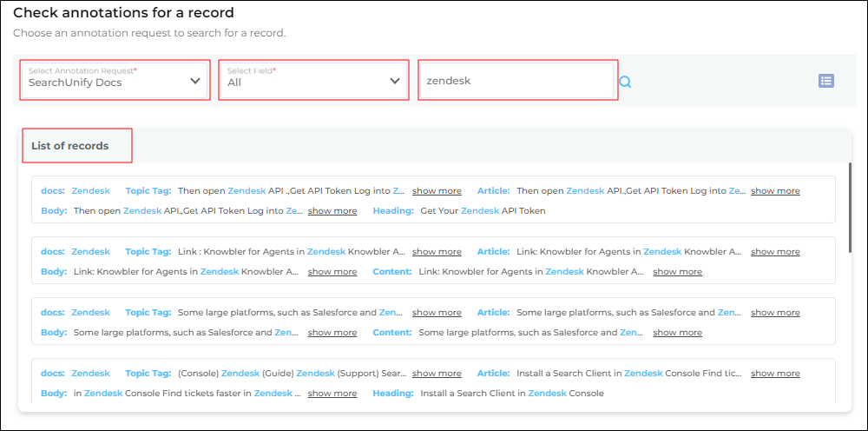
Task: Click the list view icon
Action: point(825,81)
